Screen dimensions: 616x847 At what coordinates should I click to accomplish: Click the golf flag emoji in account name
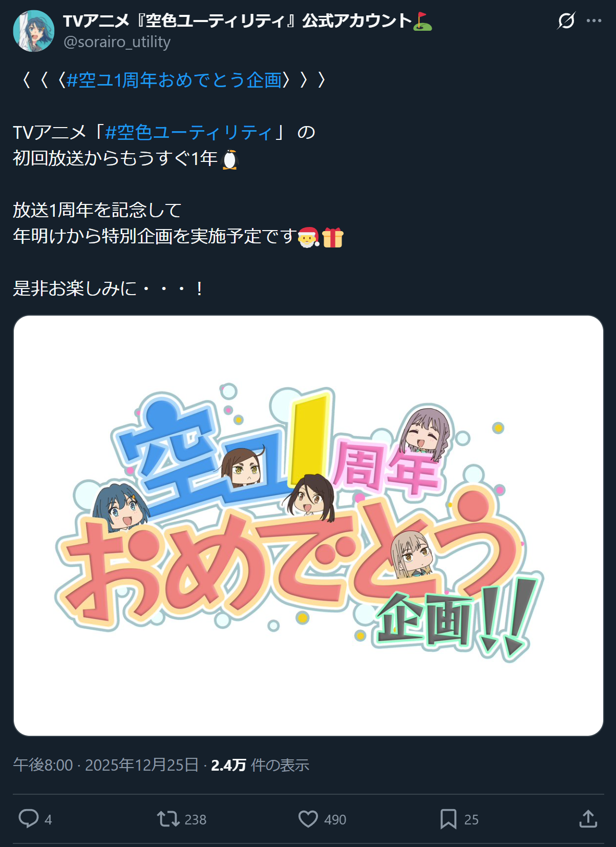pos(423,21)
